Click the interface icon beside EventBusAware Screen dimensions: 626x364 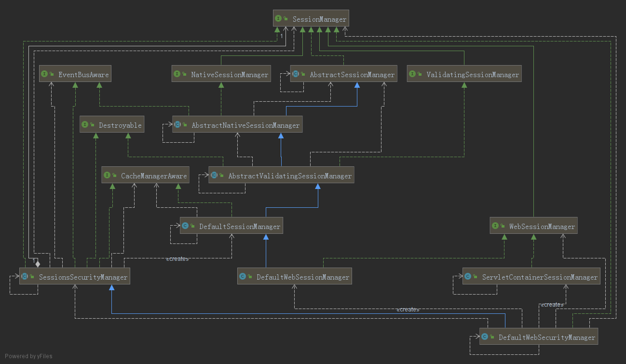coord(44,74)
